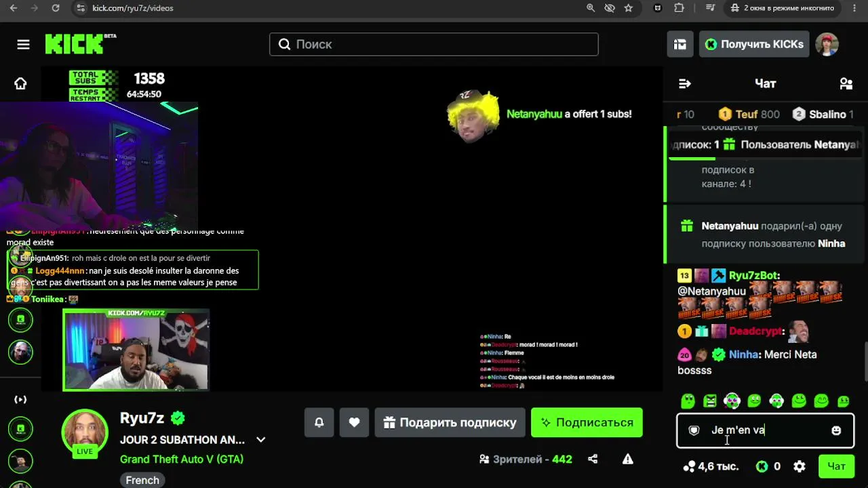Open Teuf 800 top gifter entry
868x488 pixels.
pos(749,115)
